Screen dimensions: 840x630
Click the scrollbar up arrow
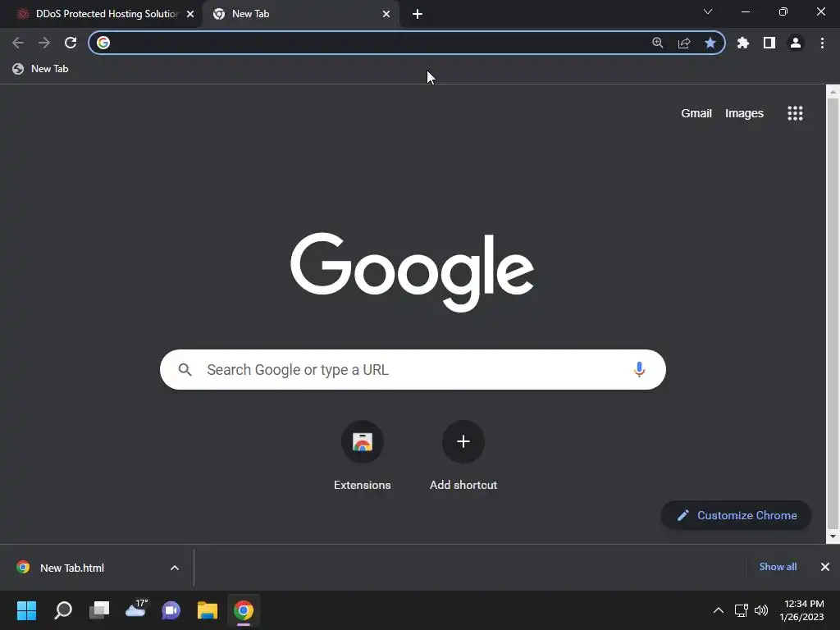[x=833, y=92]
